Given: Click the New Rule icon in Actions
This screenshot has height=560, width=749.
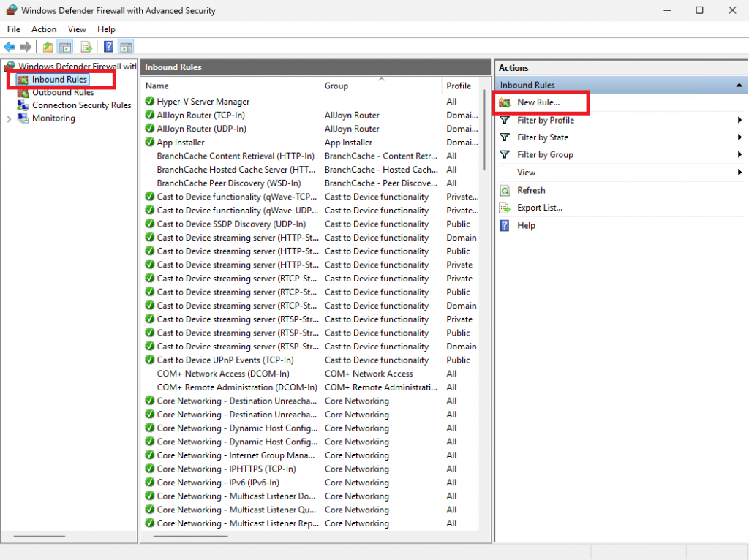Looking at the screenshot, I should point(505,102).
